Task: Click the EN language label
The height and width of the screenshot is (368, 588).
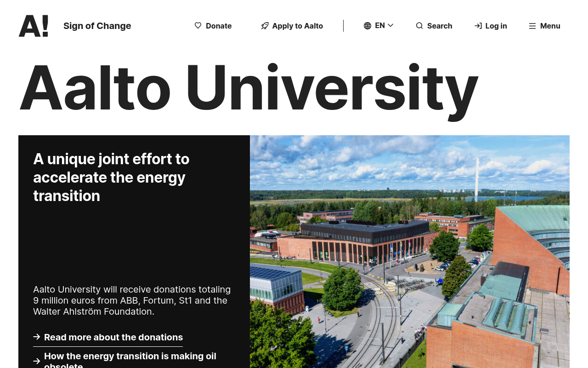Action: (380, 26)
